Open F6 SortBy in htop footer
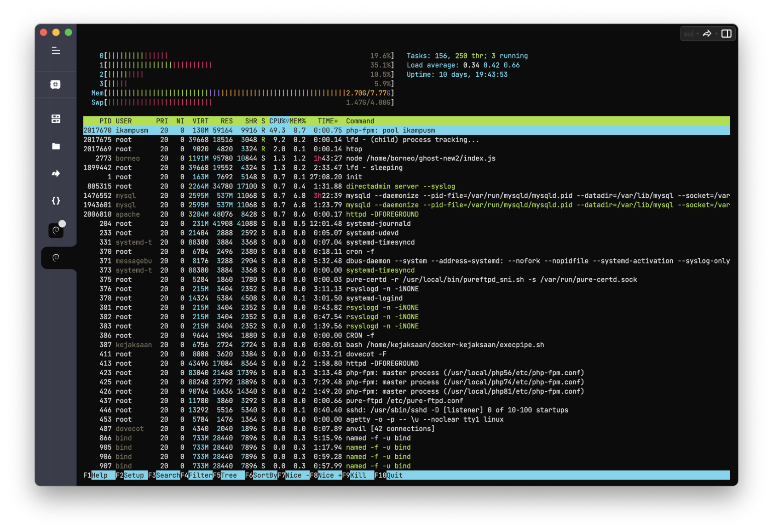 pyautogui.click(x=261, y=475)
